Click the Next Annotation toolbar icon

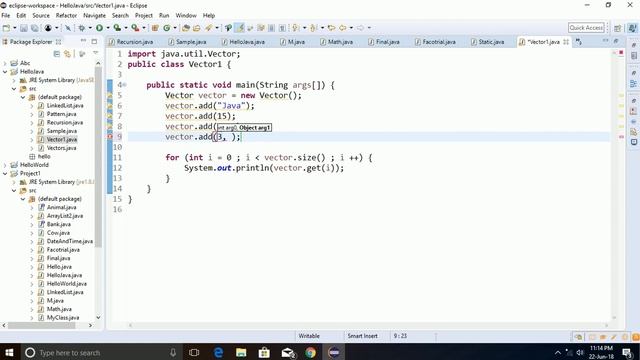[x=296, y=28]
